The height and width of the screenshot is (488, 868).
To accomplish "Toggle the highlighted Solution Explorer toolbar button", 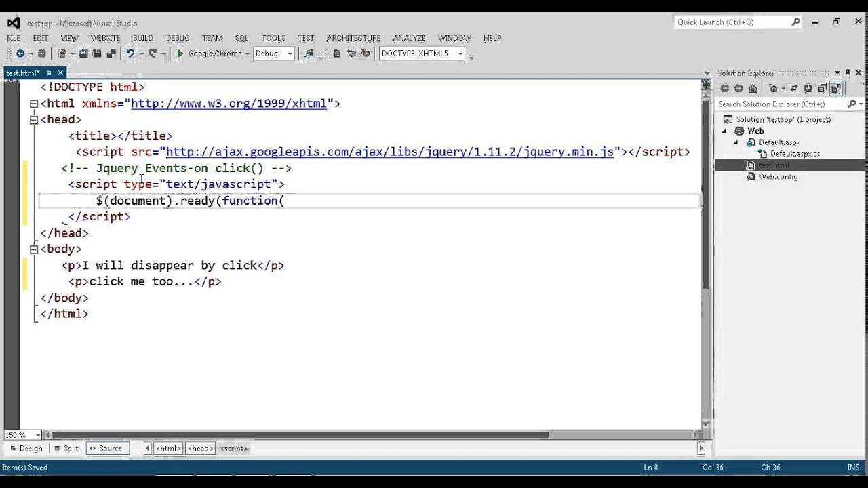I will coord(836,88).
